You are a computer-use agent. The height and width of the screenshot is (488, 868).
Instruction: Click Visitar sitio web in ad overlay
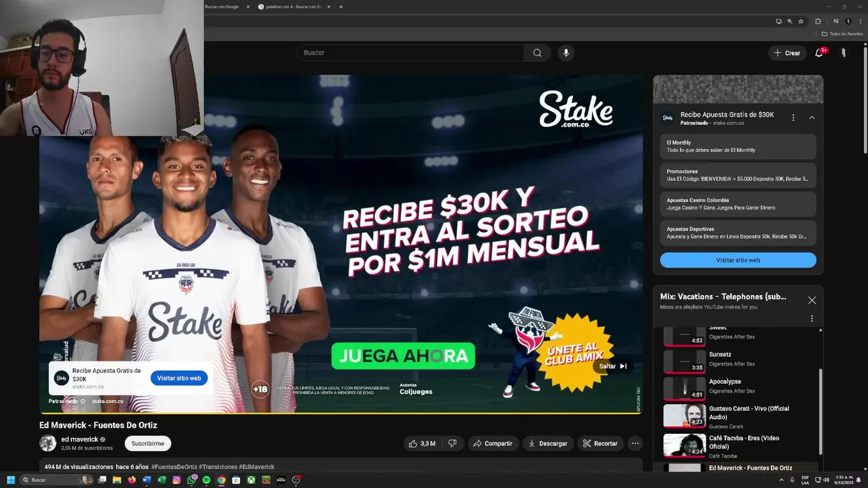click(x=179, y=378)
